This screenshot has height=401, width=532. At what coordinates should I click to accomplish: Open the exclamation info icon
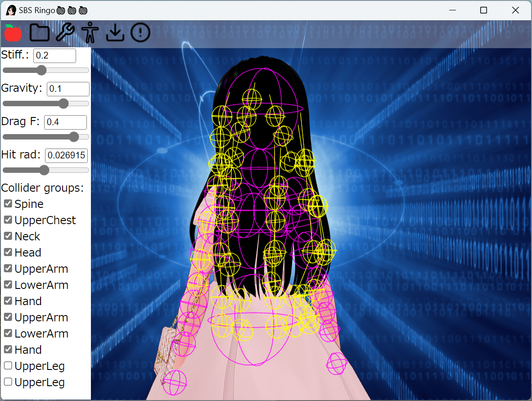[x=140, y=32]
